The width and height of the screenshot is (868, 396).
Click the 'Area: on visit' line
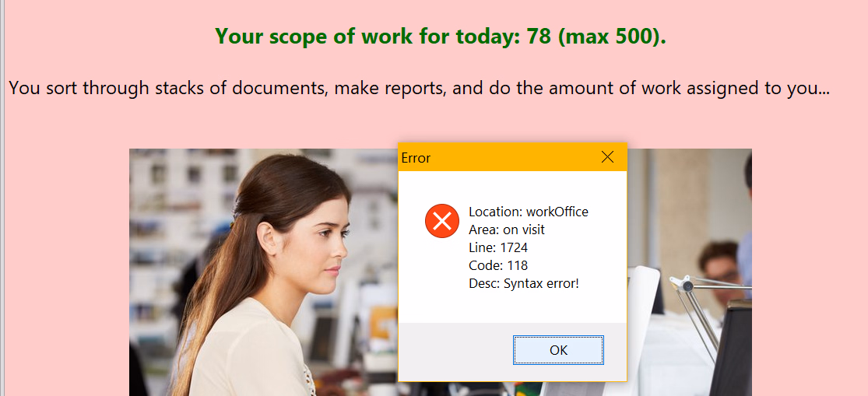click(x=507, y=230)
